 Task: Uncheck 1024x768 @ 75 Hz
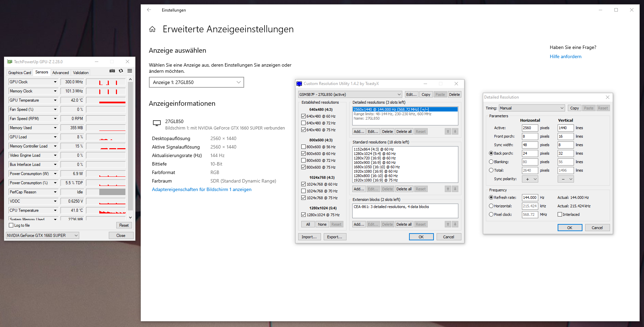303,198
